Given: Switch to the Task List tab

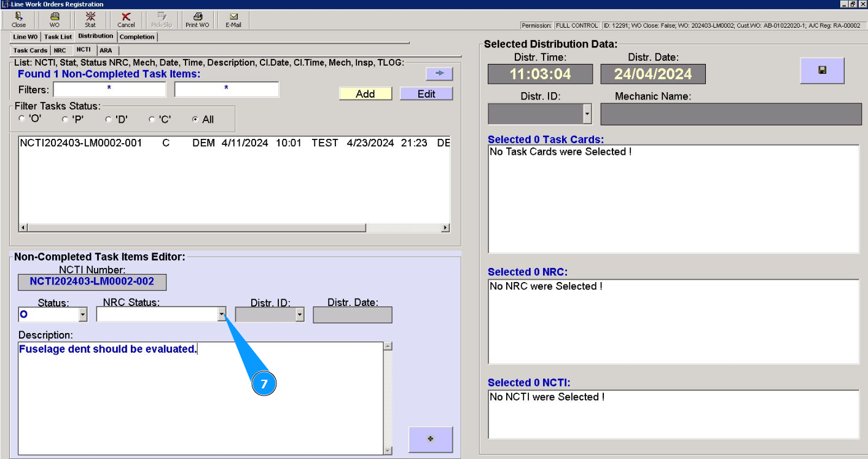Looking at the screenshot, I should pos(58,37).
